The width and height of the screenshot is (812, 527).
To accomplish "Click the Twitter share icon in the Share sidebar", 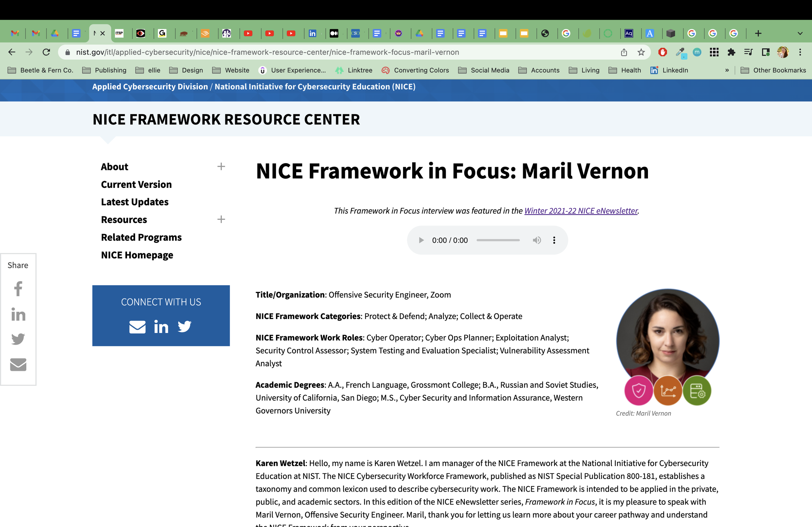I will pos(18,339).
